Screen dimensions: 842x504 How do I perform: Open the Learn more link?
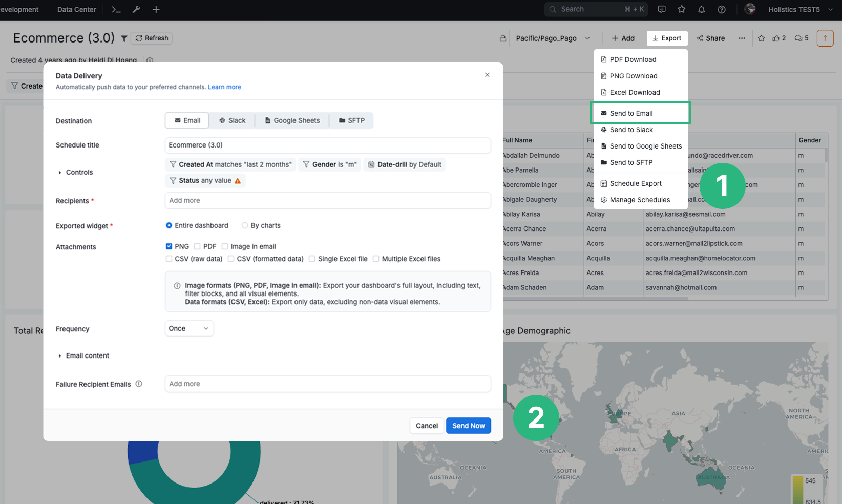coord(224,87)
